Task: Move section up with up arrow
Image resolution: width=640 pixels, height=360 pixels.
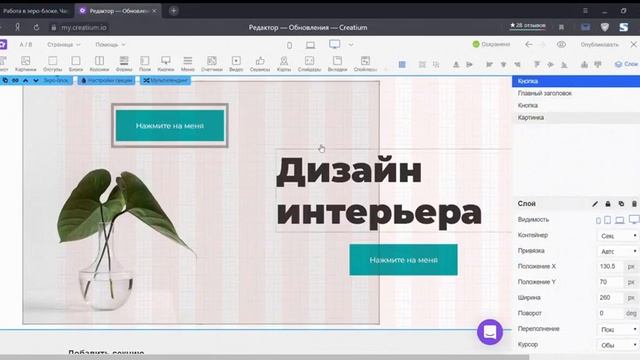Action: 25,80
